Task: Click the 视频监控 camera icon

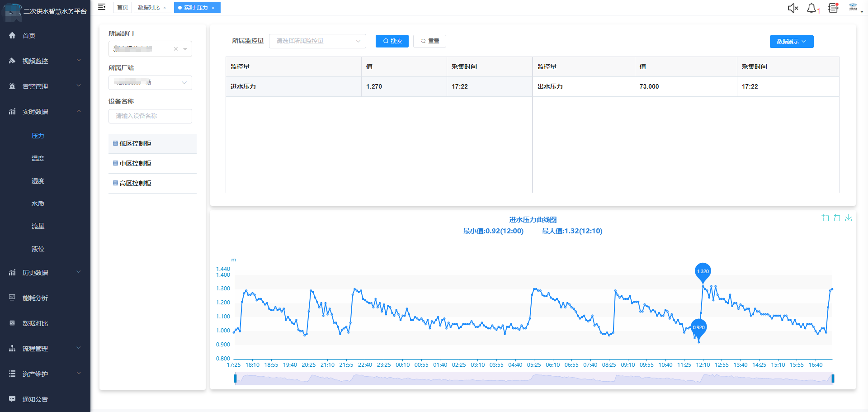Action: (12, 61)
